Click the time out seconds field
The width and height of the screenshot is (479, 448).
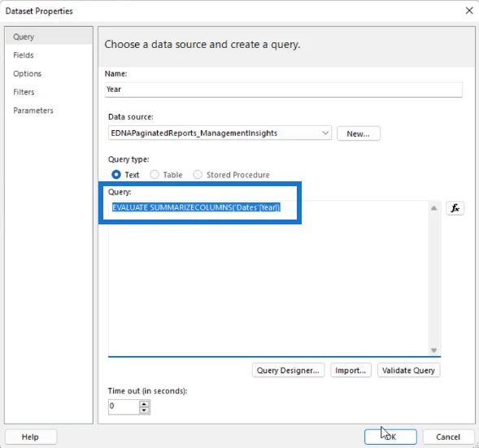click(124, 407)
